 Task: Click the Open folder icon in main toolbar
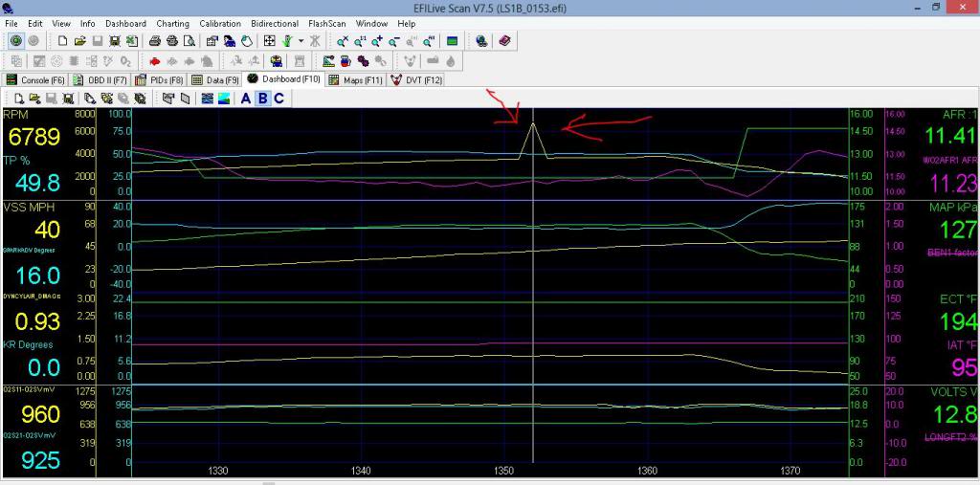point(80,40)
